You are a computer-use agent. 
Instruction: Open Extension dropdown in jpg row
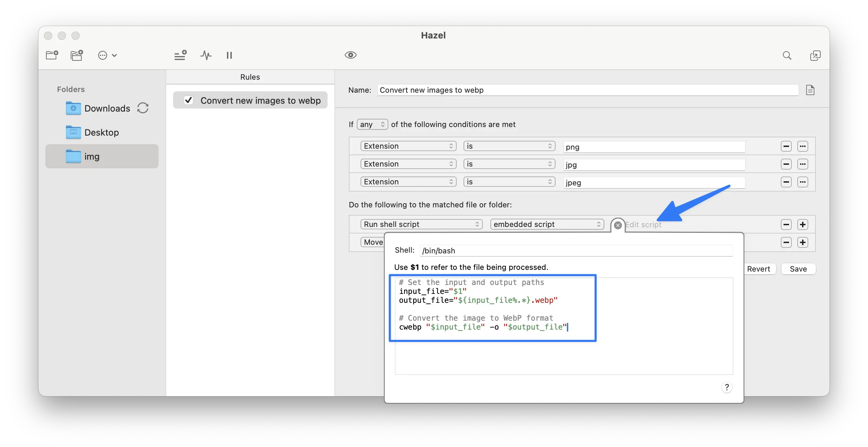pos(408,164)
